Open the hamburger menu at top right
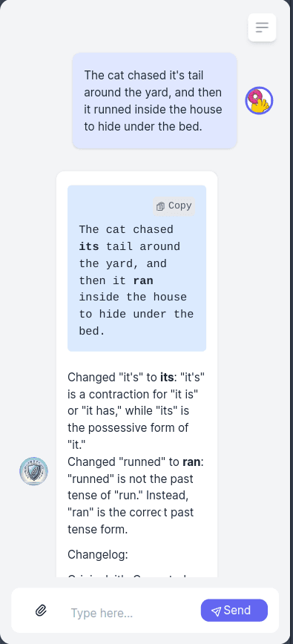Screen dimensions: 293x644 262,27
